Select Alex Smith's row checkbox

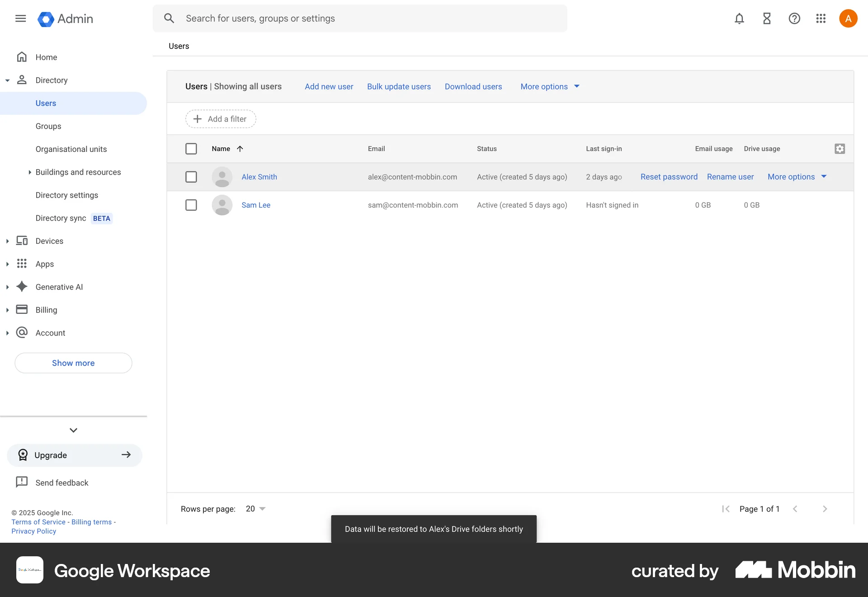pyautogui.click(x=191, y=177)
